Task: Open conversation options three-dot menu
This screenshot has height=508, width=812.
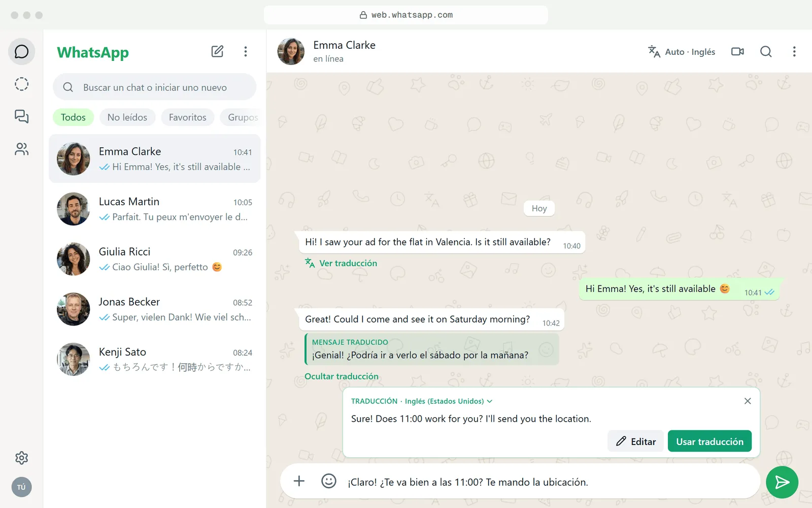Action: [794, 51]
